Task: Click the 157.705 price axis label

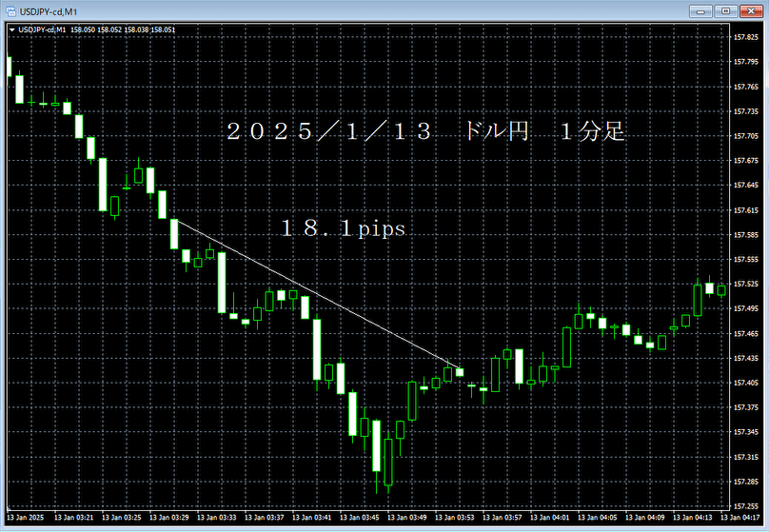Action: coord(745,136)
